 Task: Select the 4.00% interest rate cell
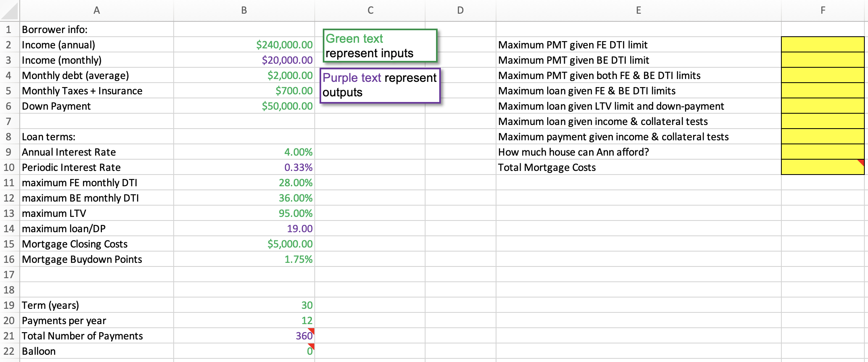pos(244,152)
